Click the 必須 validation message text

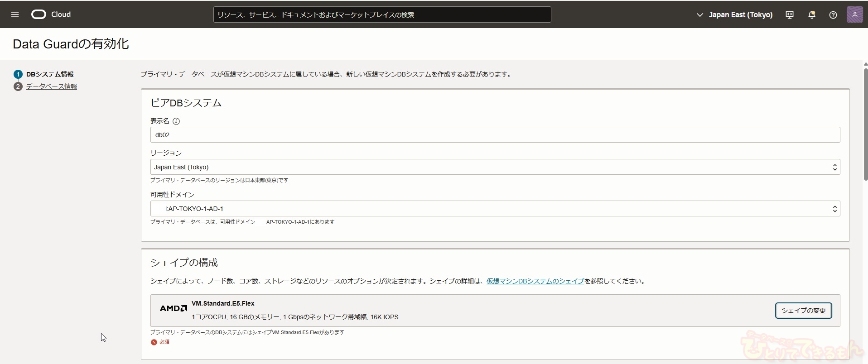pos(164,342)
